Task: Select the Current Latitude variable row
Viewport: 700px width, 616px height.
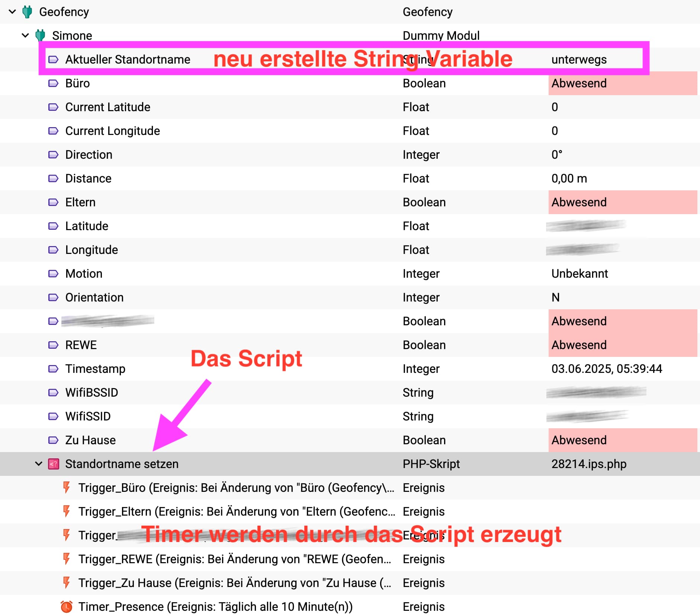Action: [108, 107]
